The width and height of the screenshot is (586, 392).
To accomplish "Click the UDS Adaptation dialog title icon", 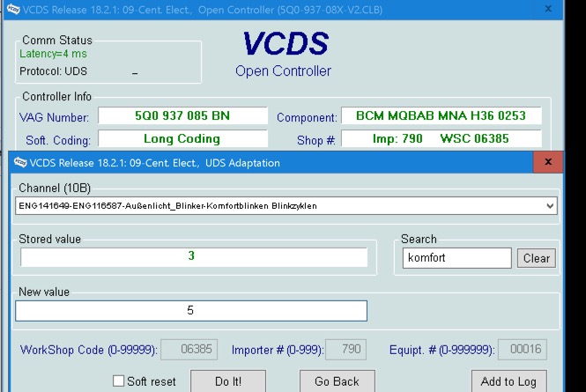I will pyautogui.click(x=19, y=163).
